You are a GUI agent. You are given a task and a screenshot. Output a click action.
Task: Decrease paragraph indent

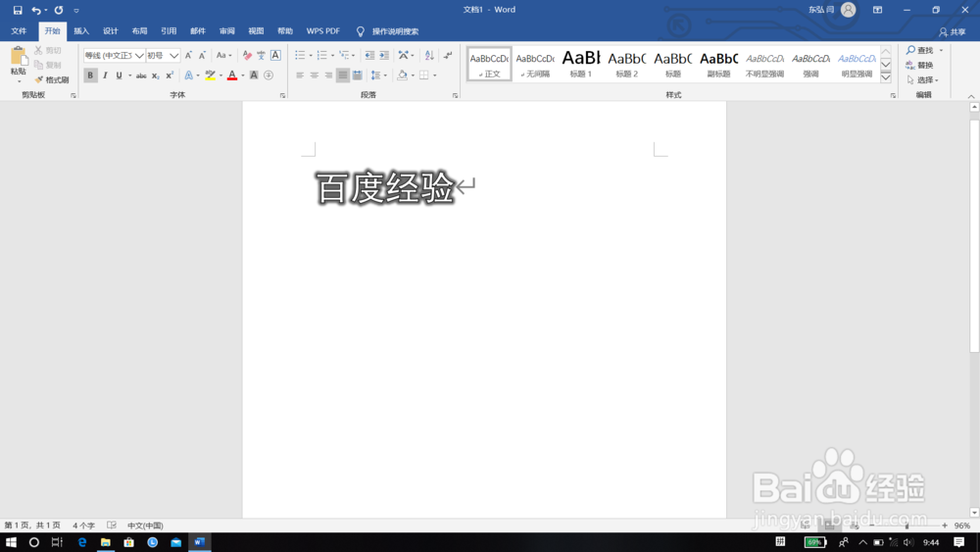(x=369, y=56)
